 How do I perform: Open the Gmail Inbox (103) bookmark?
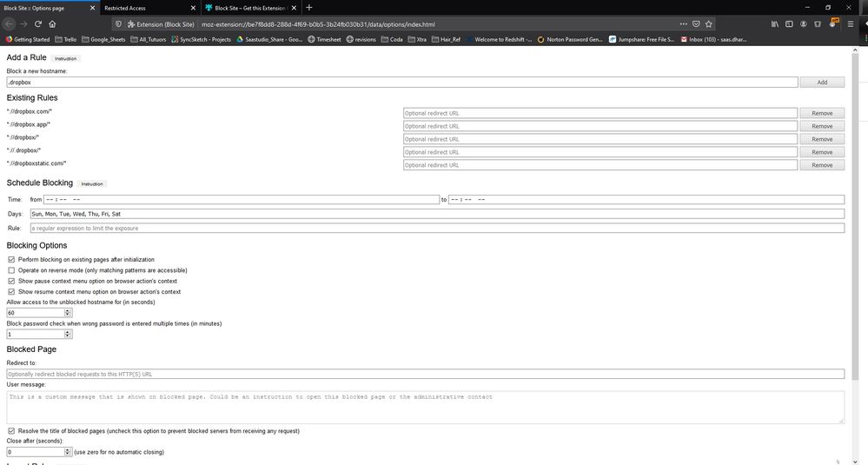tap(713, 39)
